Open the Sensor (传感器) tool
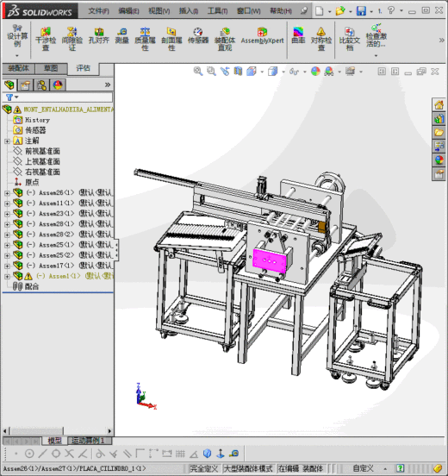This screenshot has height=476, width=448. 198,36
